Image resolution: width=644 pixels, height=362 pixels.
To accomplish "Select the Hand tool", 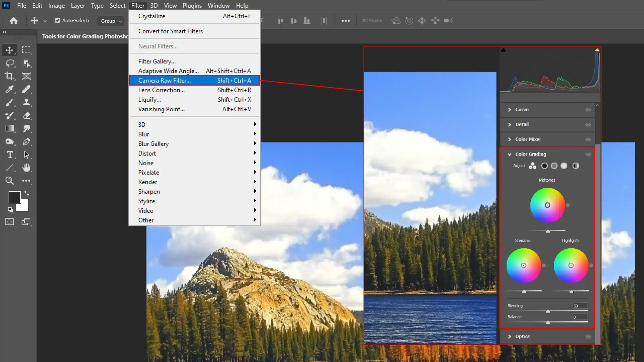I will [26, 168].
